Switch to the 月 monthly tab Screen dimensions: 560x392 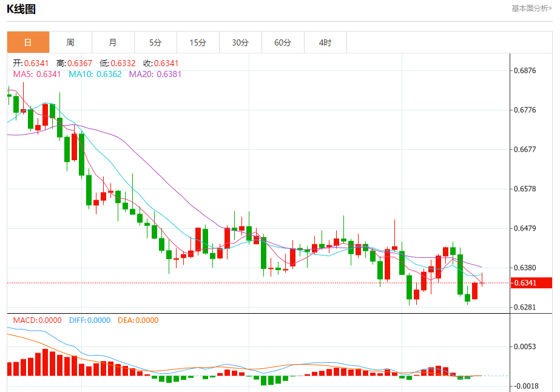pyautogui.click(x=113, y=42)
